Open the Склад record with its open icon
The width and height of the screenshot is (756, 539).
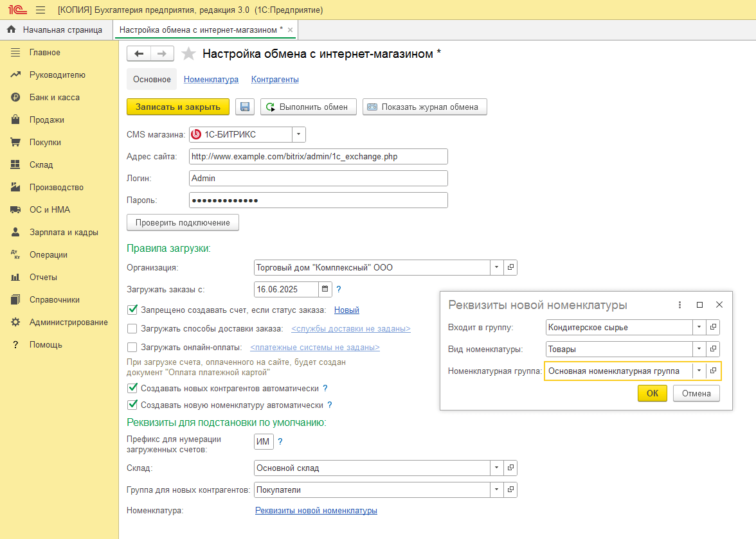[x=510, y=468]
